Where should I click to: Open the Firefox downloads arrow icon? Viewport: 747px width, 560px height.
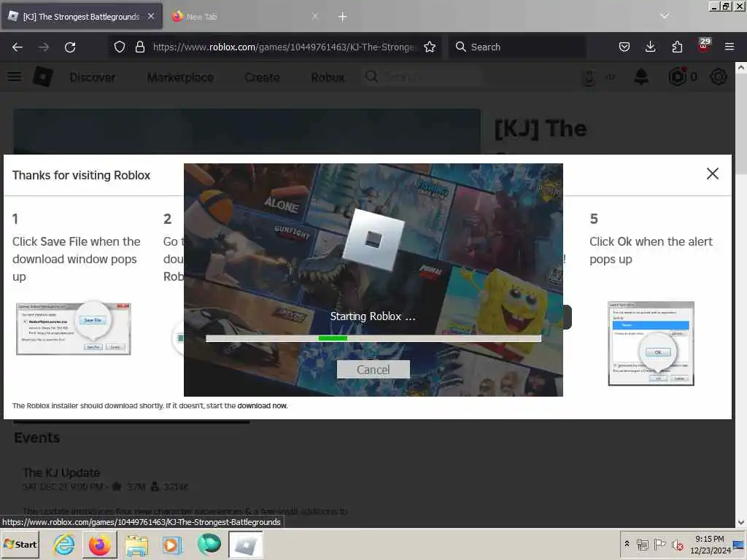(x=650, y=47)
